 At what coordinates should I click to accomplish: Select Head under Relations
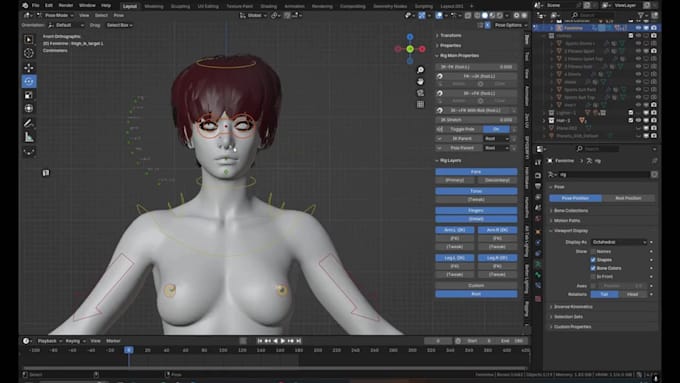(x=632, y=294)
